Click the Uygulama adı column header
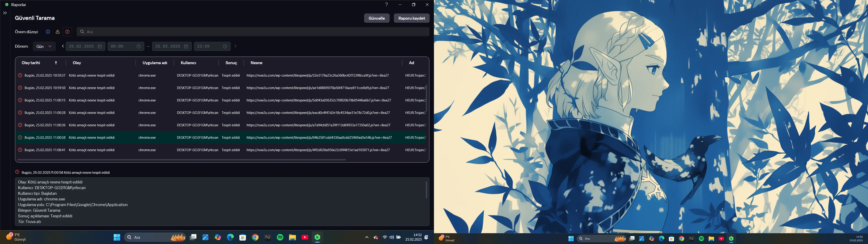The height and width of the screenshot is (244, 868). 155,63
